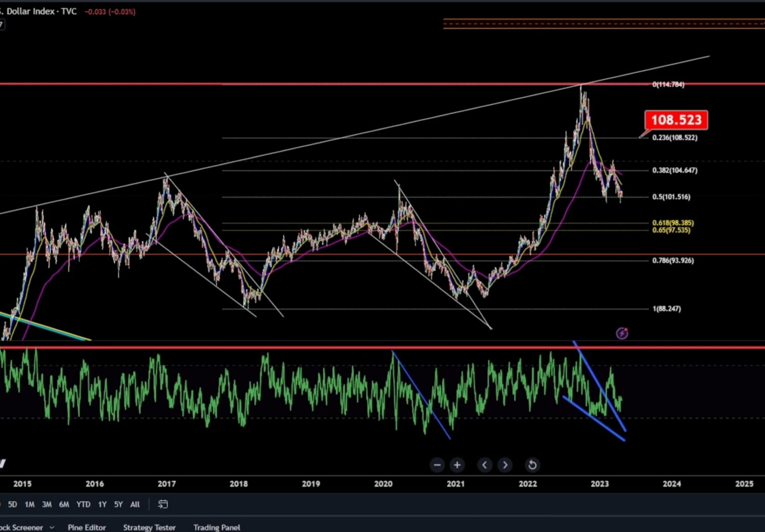765x532 pixels.
Task: Open the Pine Editor tab
Action: (x=87, y=527)
